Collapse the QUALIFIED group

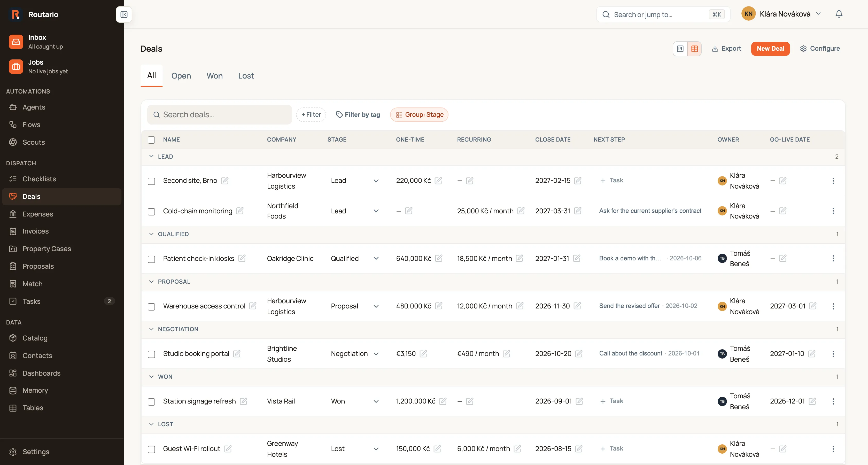click(151, 234)
